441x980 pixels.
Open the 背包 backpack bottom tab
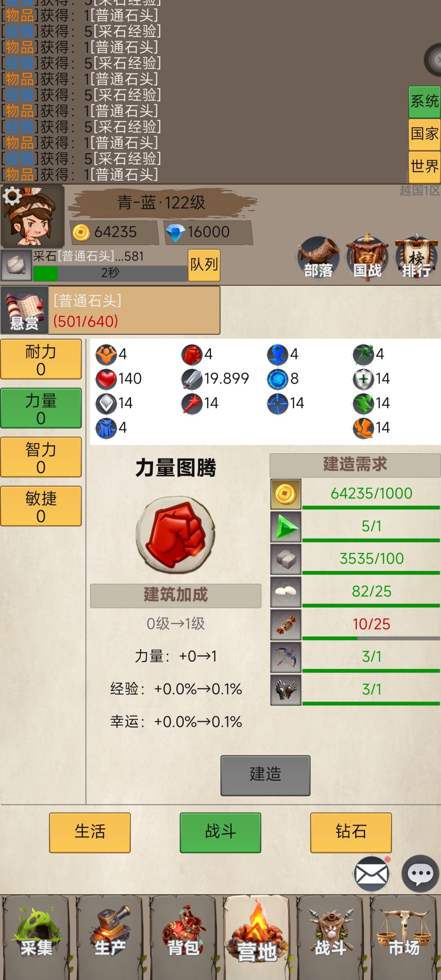[184, 937]
